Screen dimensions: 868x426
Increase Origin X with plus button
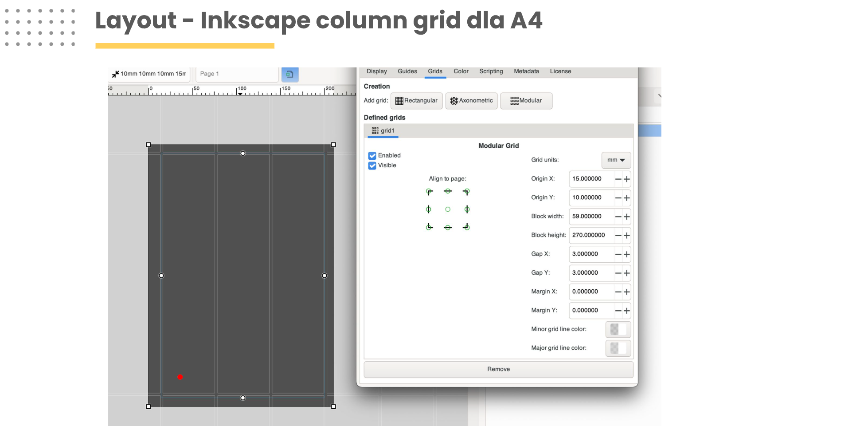(x=626, y=179)
